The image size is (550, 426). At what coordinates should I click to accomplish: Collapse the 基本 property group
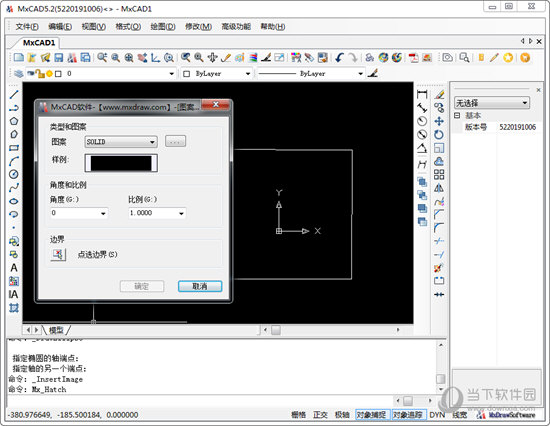tap(457, 115)
